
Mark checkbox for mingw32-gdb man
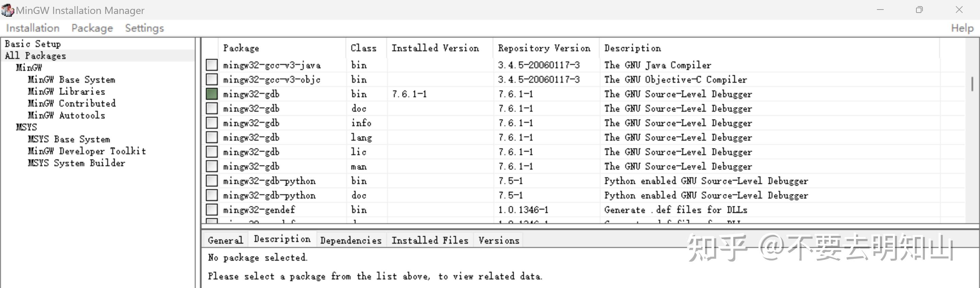[212, 166]
